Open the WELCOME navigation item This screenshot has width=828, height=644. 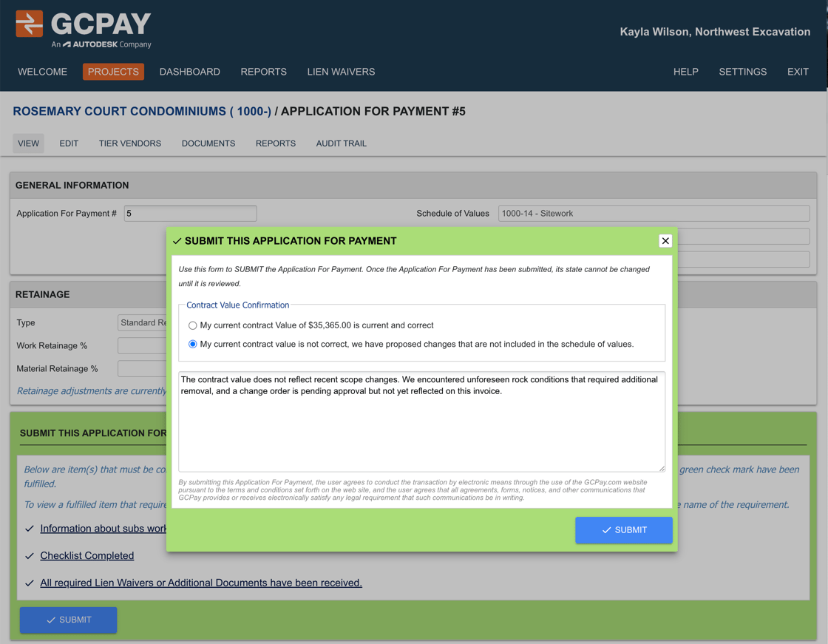coord(42,72)
